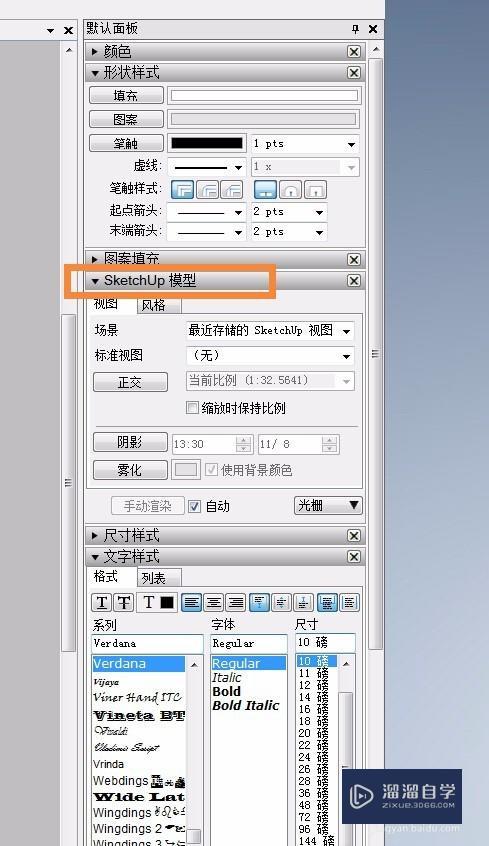
Task: Toggle the 正交 orthographic button
Action: [x=130, y=382]
